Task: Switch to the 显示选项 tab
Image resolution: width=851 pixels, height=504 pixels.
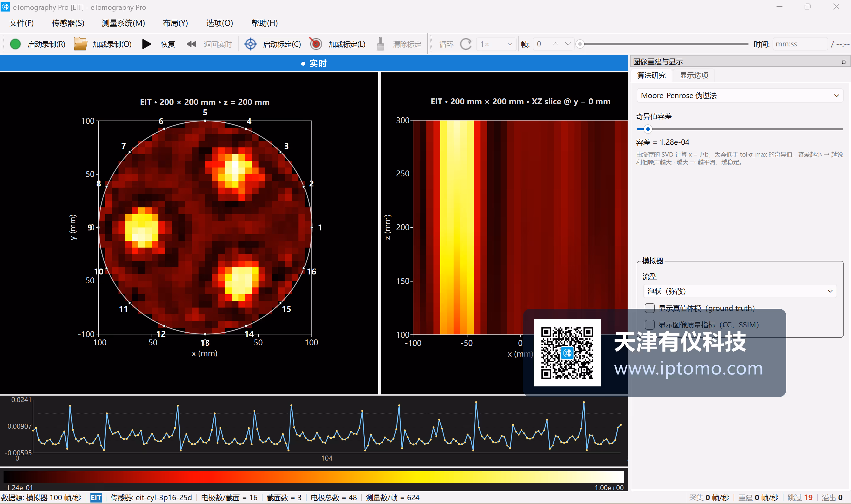Action: pos(694,75)
